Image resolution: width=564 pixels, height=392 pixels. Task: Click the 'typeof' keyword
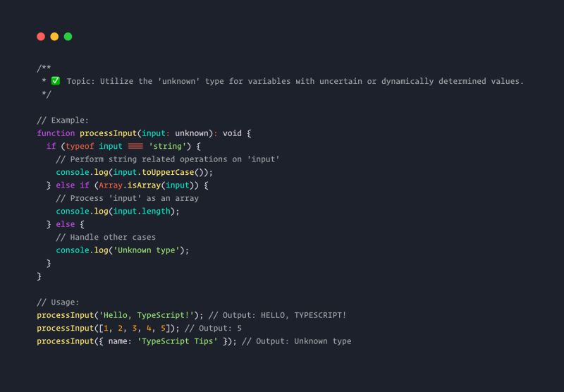click(x=80, y=147)
